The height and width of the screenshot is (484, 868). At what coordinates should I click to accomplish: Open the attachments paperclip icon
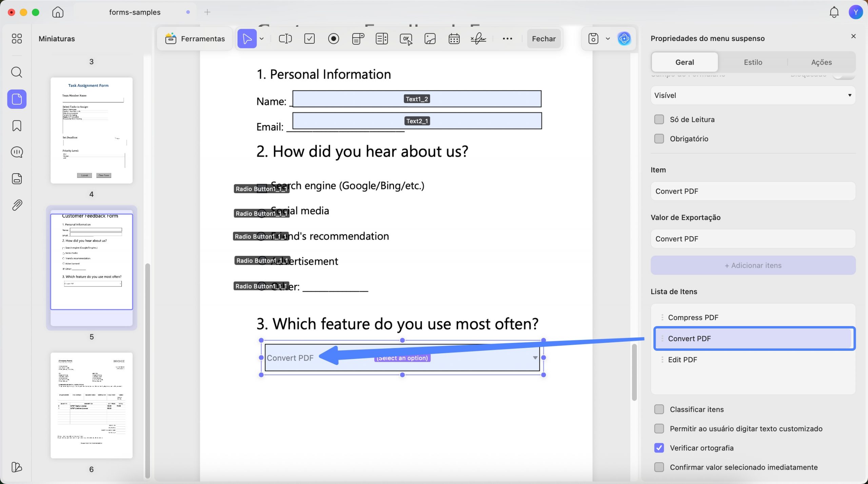[x=17, y=205]
